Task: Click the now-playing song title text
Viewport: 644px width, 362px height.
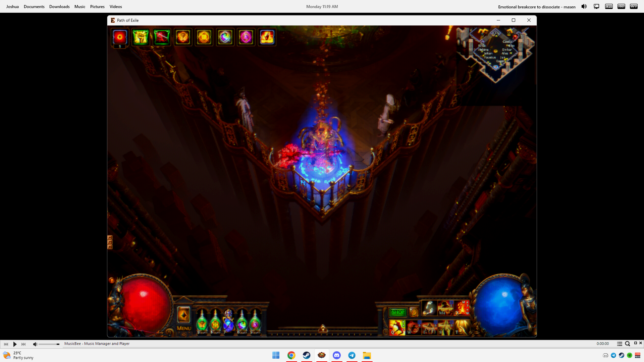Action: (537, 7)
